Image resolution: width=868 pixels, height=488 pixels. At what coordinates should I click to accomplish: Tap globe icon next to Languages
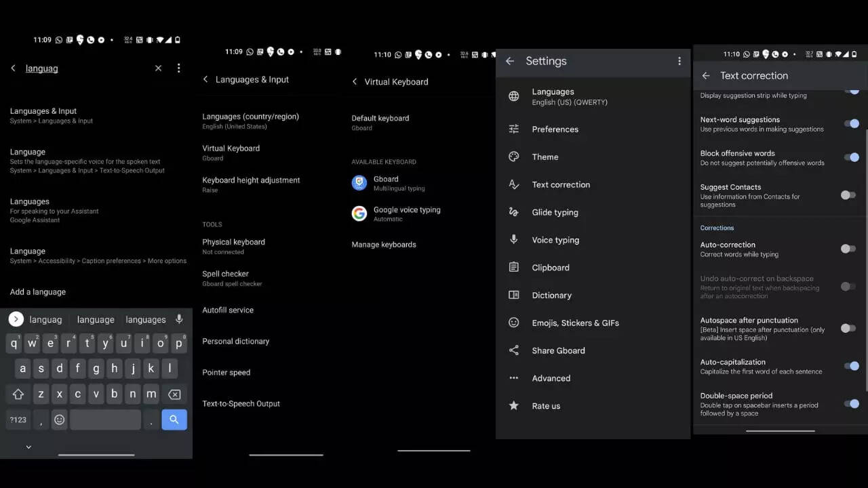[514, 96]
